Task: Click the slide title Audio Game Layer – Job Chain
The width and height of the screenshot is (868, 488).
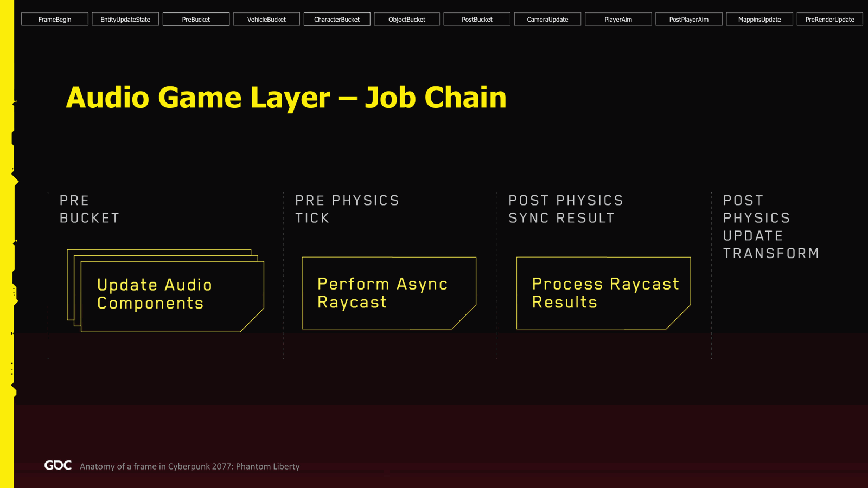Action: pyautogui.click(x=286, y=98)
